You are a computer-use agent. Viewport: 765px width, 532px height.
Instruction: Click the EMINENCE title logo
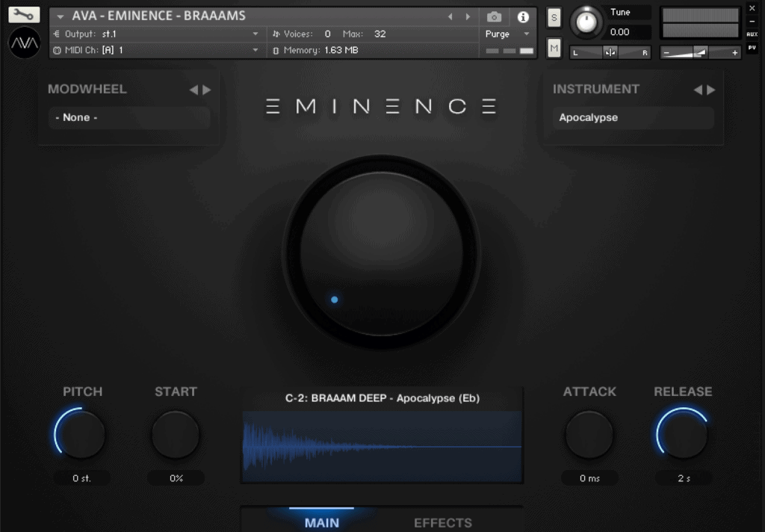pyautogui.click(x=381, y=106)
